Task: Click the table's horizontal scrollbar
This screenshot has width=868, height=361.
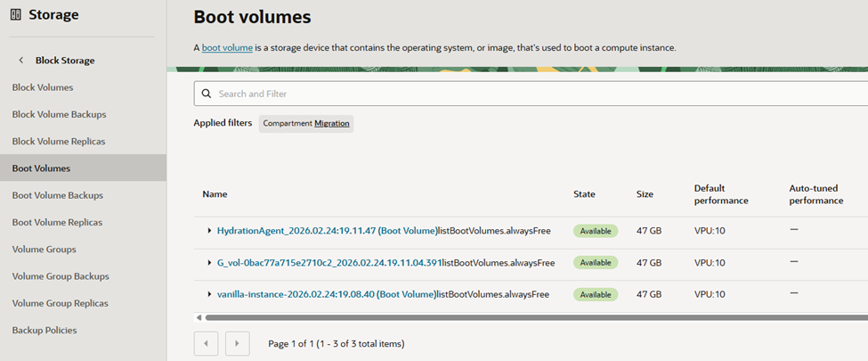Action: (534, 316)
